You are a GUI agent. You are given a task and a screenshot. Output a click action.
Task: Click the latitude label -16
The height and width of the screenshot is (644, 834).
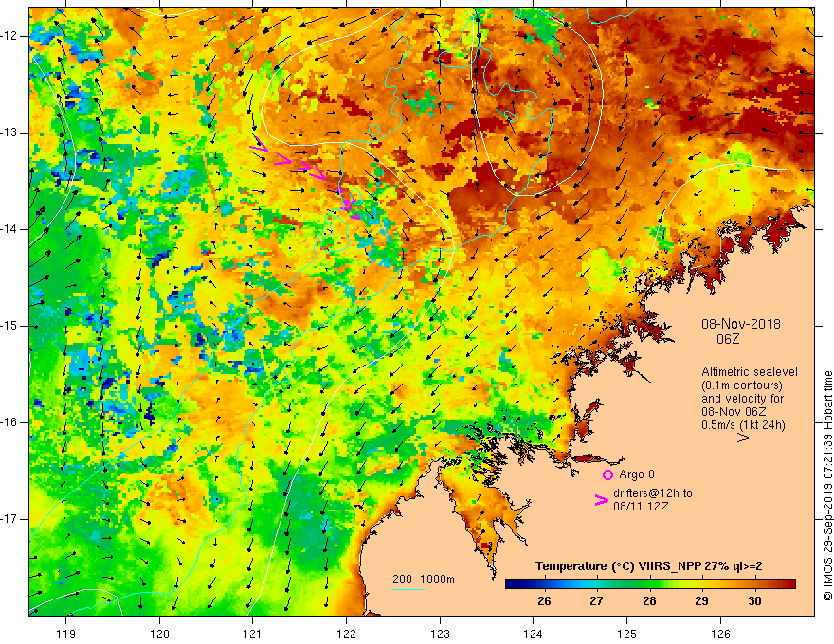coord(10,422)
